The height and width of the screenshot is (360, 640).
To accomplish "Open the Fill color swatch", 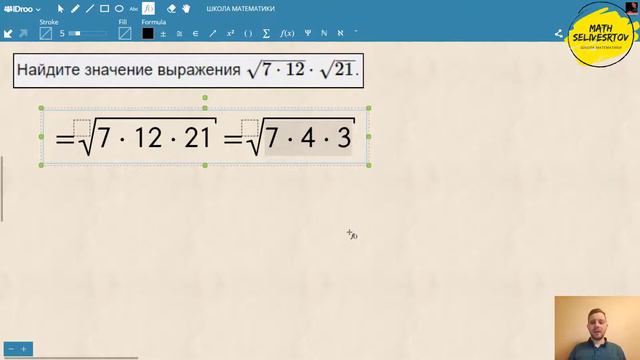I will point(124,33).
